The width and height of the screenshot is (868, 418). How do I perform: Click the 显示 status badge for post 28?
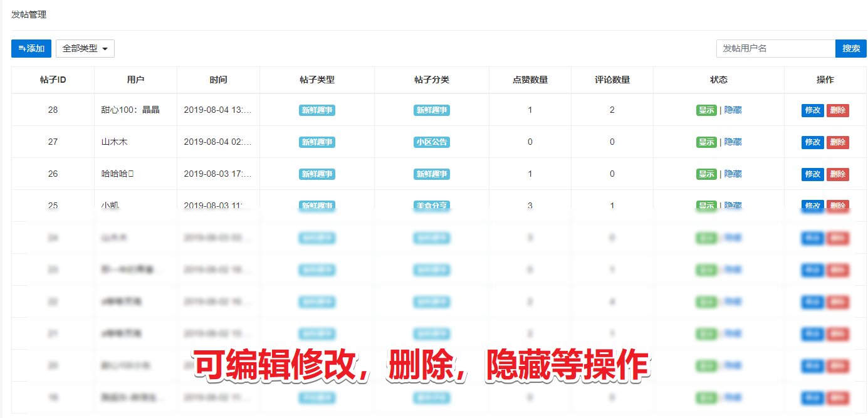tap(706, 110)
